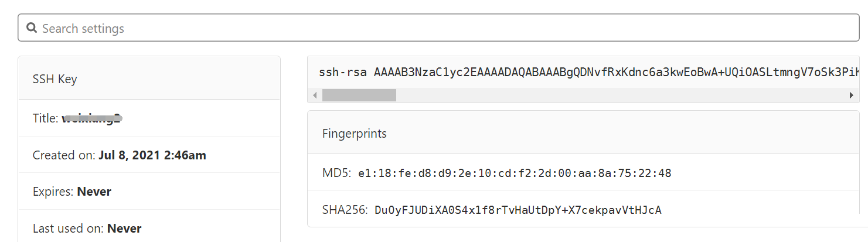Click the SHA256 label
The image size is (868, 242).
tap(345, 209)
